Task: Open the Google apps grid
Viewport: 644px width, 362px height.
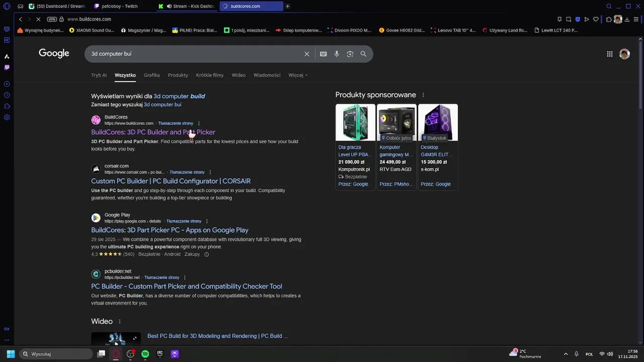Action: (x=610, y=54)
